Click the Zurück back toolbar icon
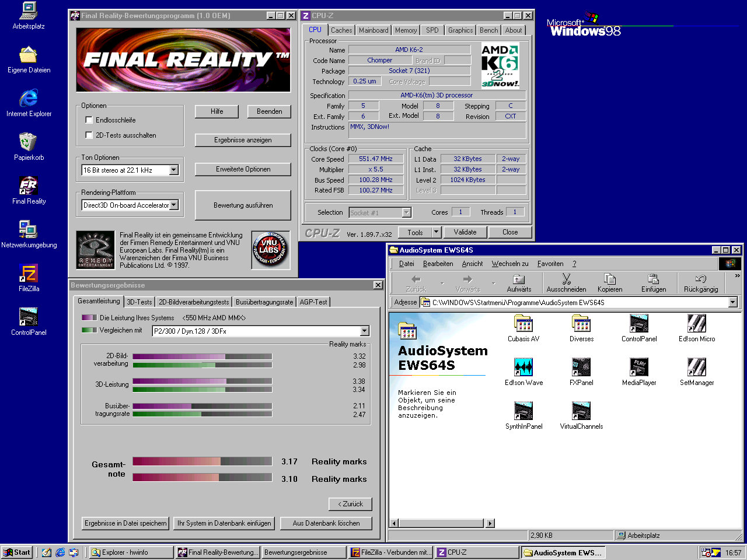This screenshot has height=560, width=747. click(416, 279)
